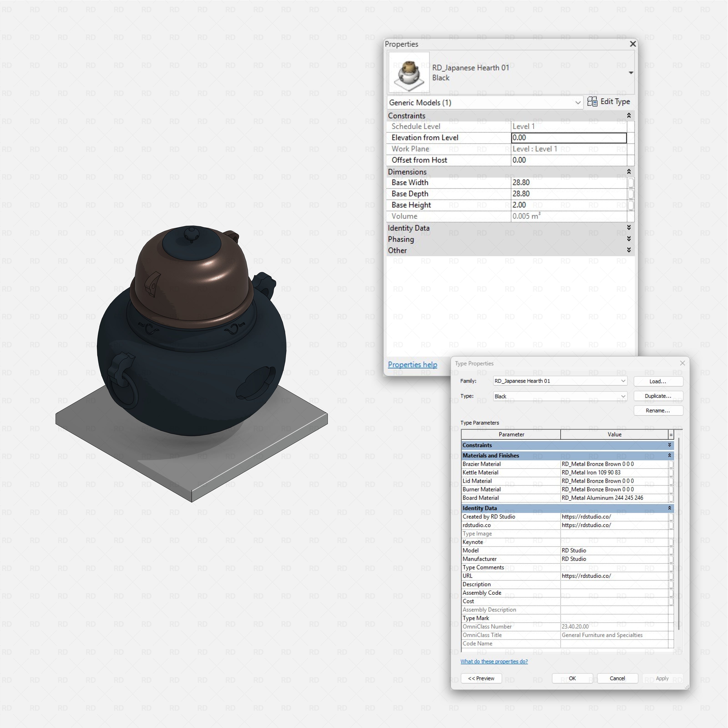728x728 pixels.
Task: Click the Parameter column header
Action: click(x=511, y=435)
